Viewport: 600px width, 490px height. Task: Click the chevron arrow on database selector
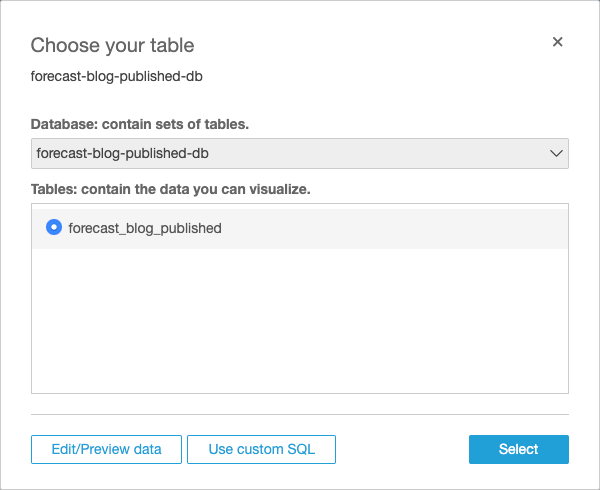[x=557, y=153]
